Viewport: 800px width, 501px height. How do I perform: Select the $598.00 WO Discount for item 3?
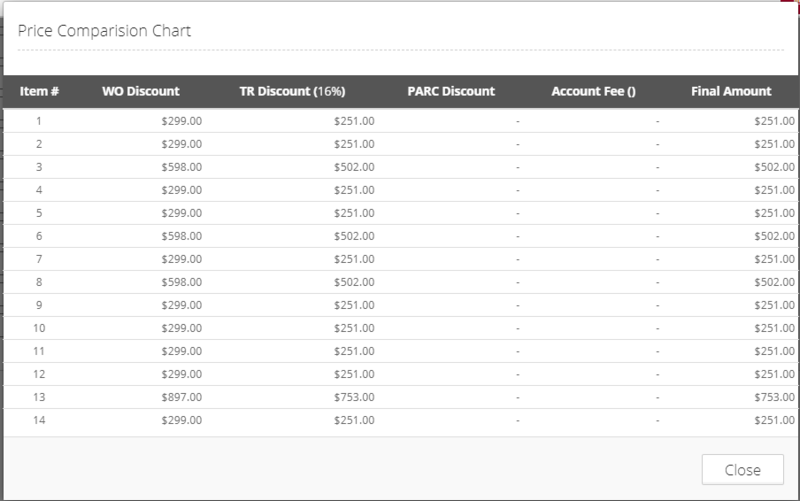[x=182, y=167]
